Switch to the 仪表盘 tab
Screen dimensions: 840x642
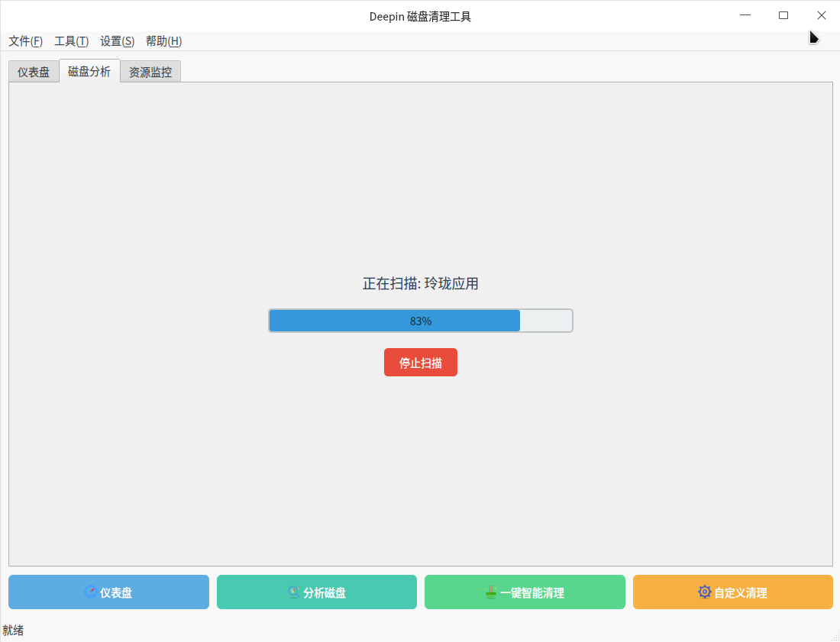tap(34, 72)
